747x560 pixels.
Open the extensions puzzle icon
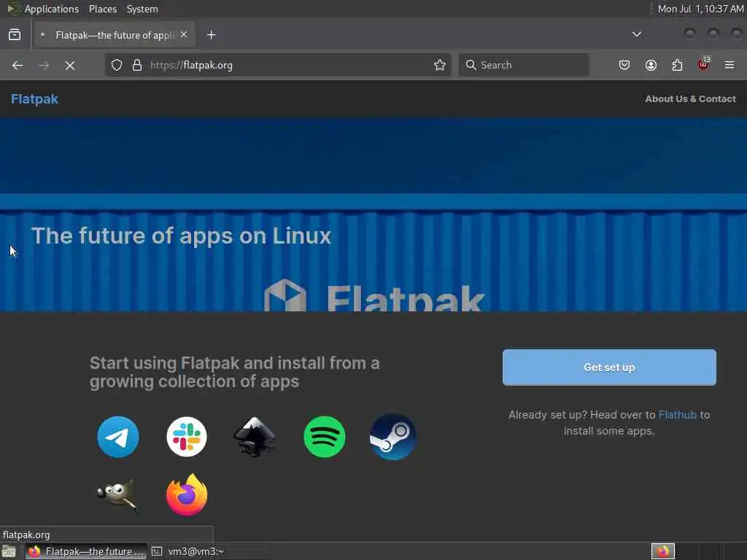[677, 65]
